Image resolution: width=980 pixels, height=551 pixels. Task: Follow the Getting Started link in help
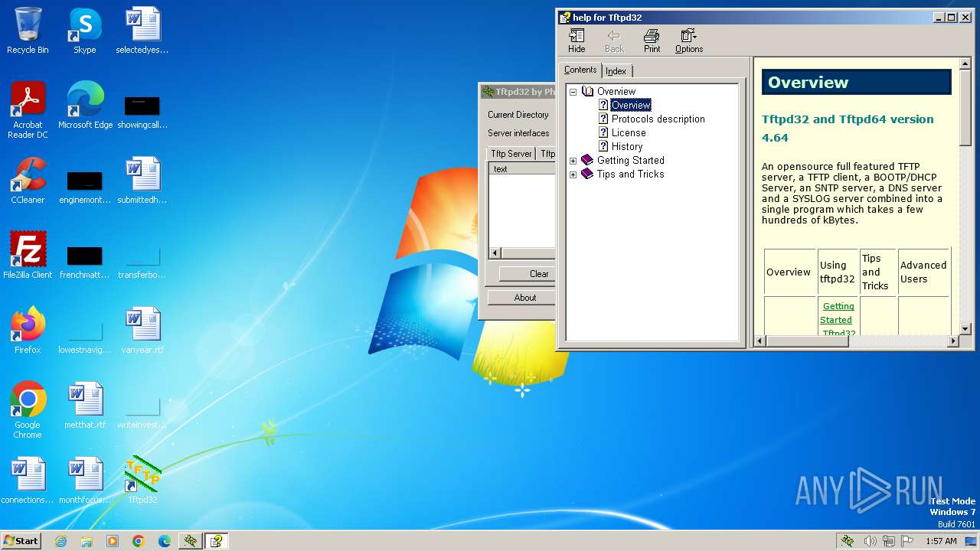(837, 313)
